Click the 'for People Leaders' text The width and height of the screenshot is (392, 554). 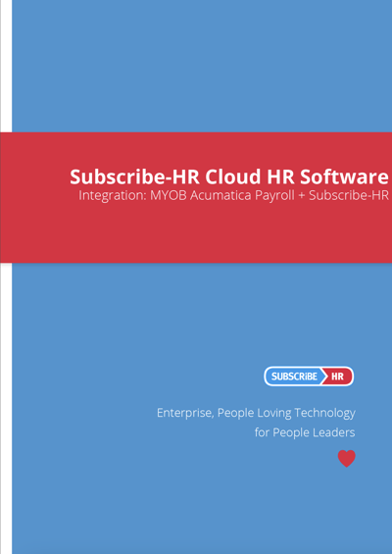(305, 432)
